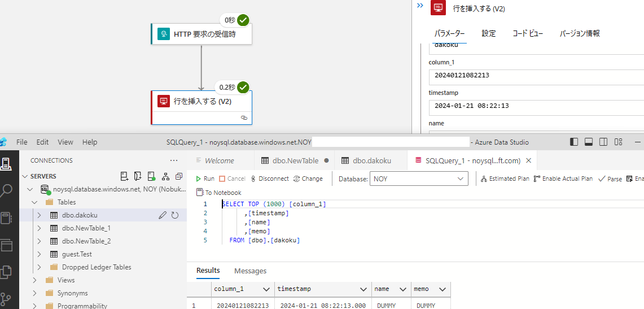This screenshot has height=309, width=644.
Task: Open the Notebooks view in activity bar
Action: pos(7,218)
